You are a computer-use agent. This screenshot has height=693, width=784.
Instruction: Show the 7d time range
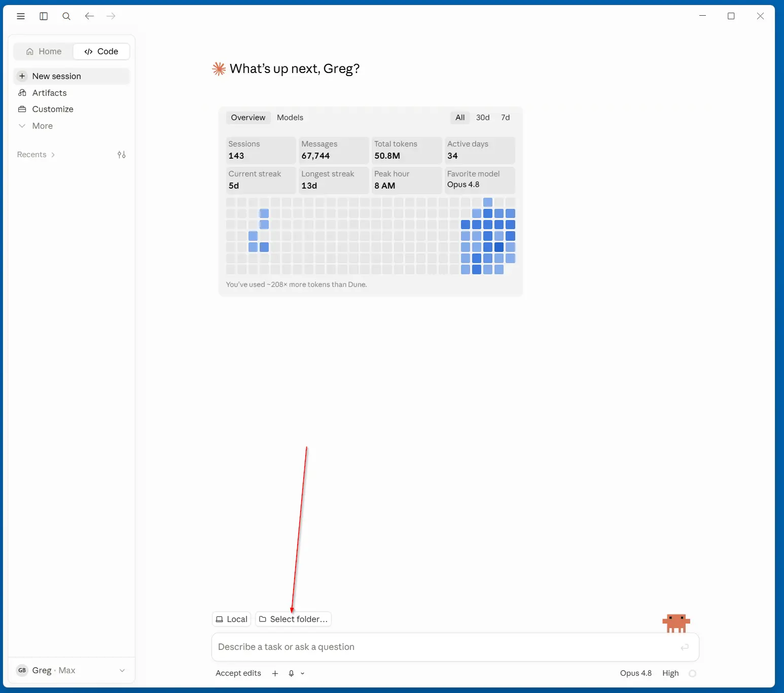pyautogui.click(x=506, y=118)
